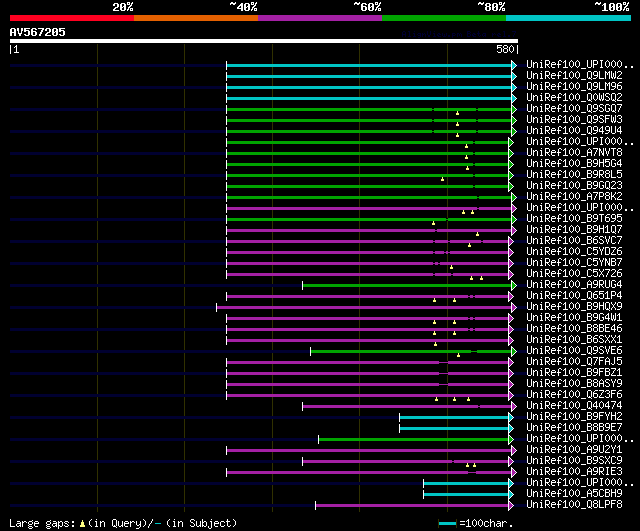The width and height of the screenshot is (640, 531).
Task: Select the green alignment bar for A9RUG4
Action: click(407, 286)
